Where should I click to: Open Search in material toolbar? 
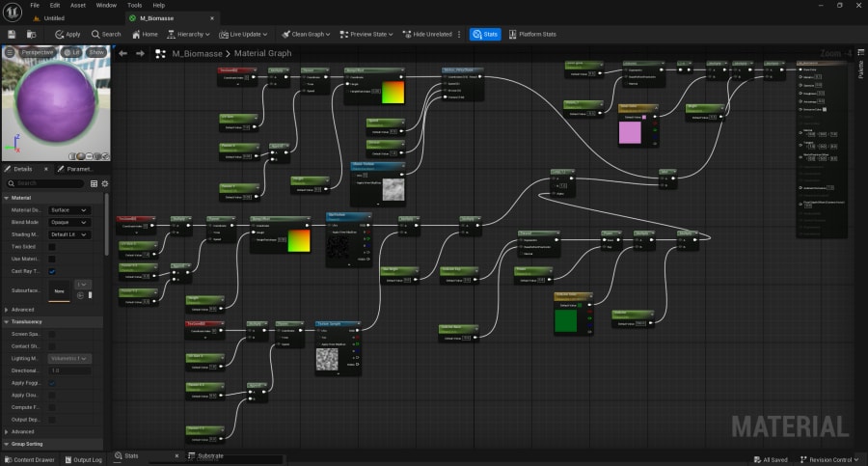(106, 35)
